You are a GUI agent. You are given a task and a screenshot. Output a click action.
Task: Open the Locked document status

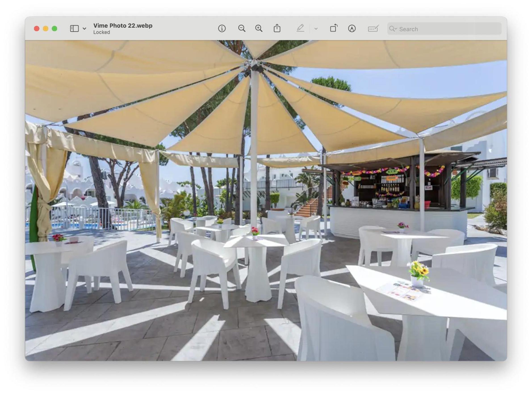click(101, 32)
